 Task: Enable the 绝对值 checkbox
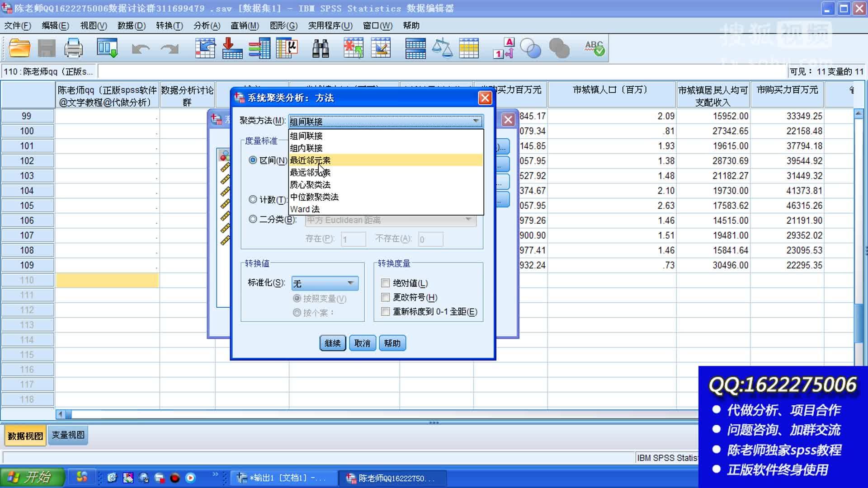(x=385, y=282)
